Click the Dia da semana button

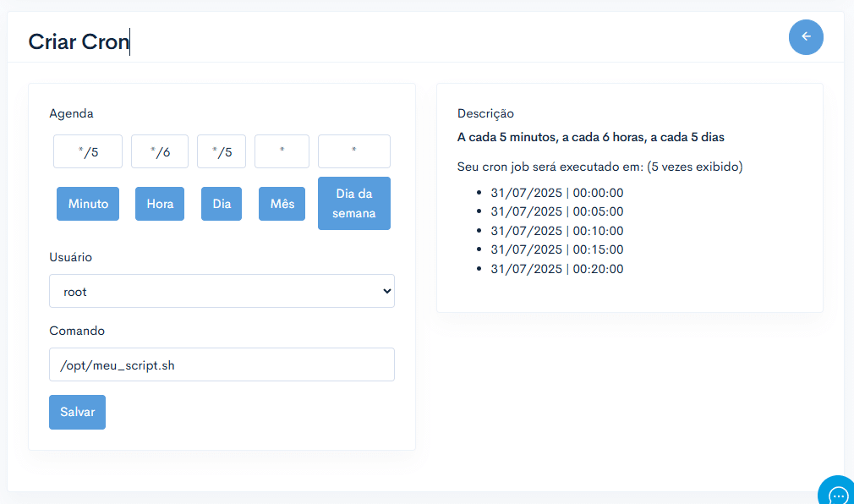click(354, 203)
